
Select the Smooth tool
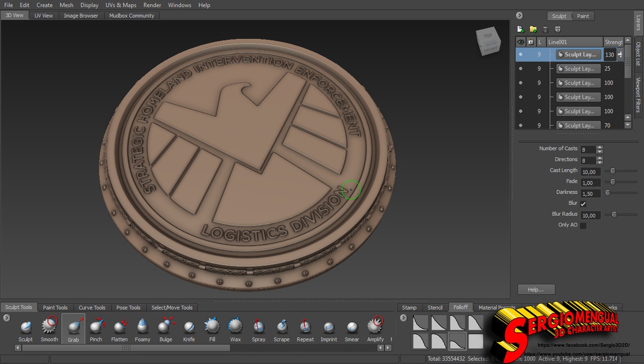tap(49, 329)
